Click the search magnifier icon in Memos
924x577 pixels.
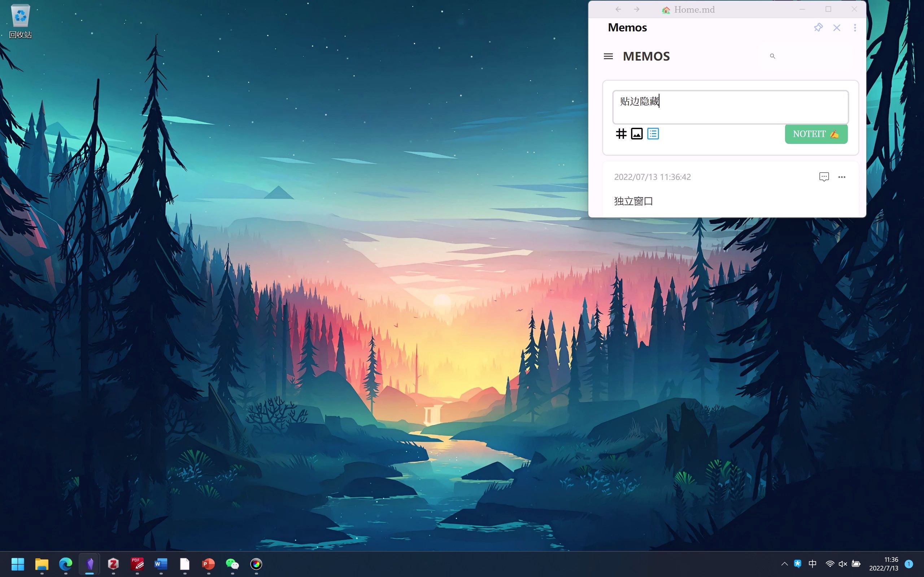(772, 57)
